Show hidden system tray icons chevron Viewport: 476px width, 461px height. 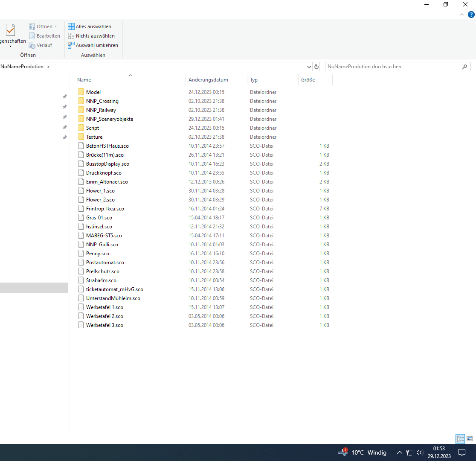(x=400, y=452)
